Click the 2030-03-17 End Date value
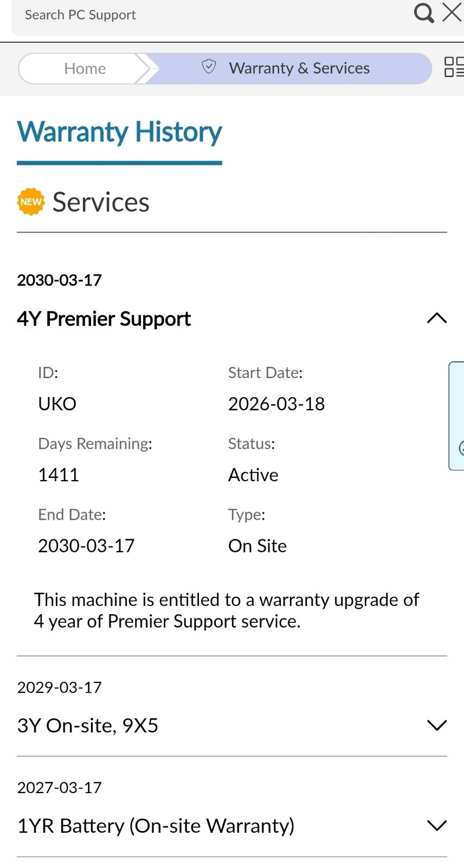Screen dimensions: 464x868 pyautogui.click(x=86, y=546)
